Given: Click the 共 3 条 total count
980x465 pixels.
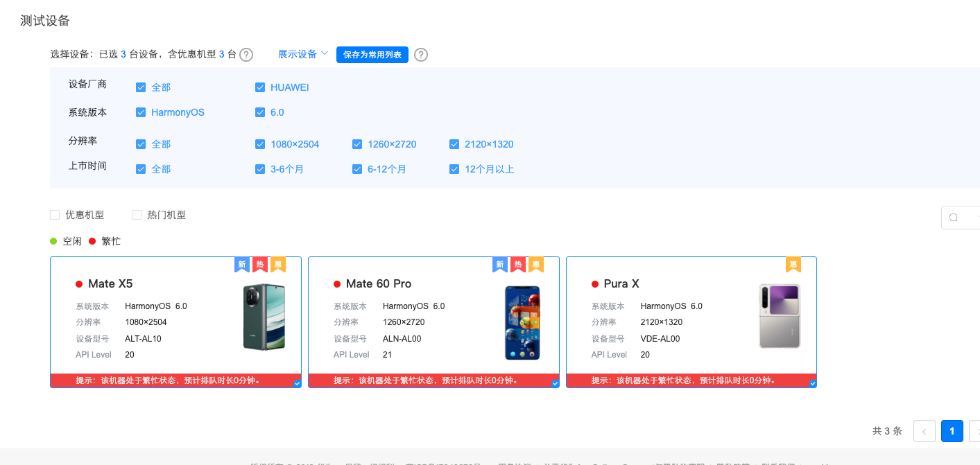Looking at the screenshot, I should coord(887,431).
